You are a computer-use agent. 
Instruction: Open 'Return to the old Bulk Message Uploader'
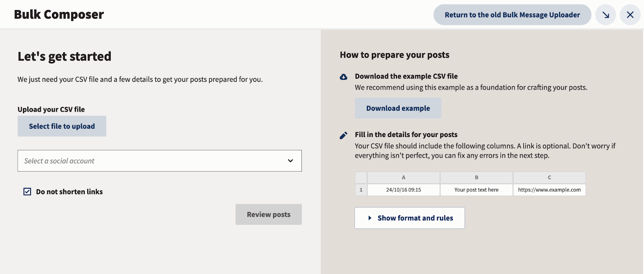tap(512, 15)
